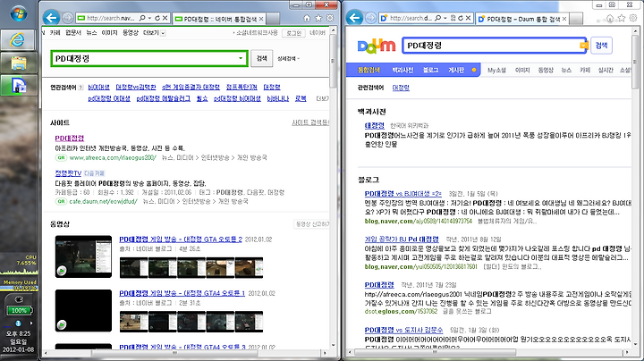Open a new tab in Daum window
Screen dimensions: 644x361
(x=577, y=19)
